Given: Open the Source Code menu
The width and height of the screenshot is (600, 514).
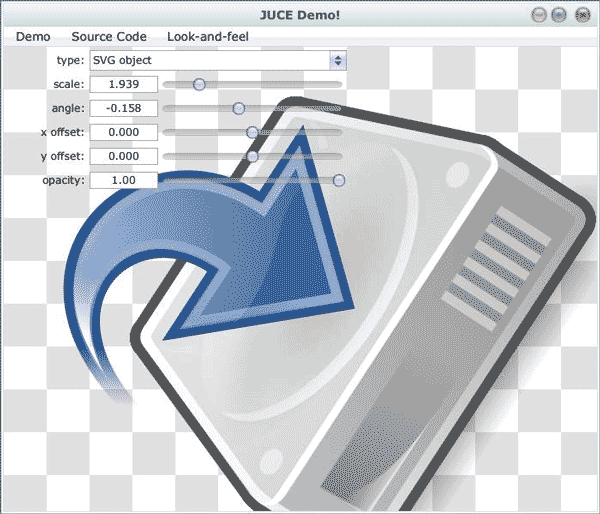Looking at the screenshot, I should 109,37.
